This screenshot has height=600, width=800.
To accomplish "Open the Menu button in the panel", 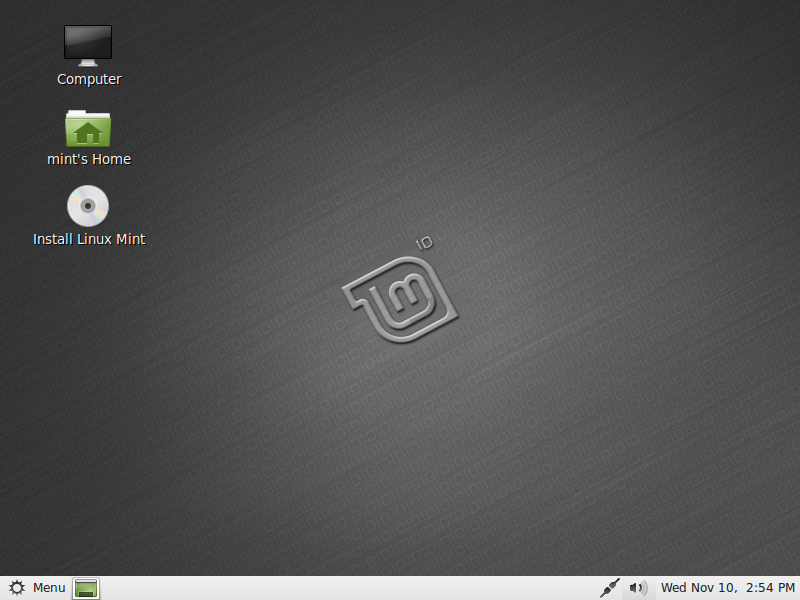I will pos(48,588).
